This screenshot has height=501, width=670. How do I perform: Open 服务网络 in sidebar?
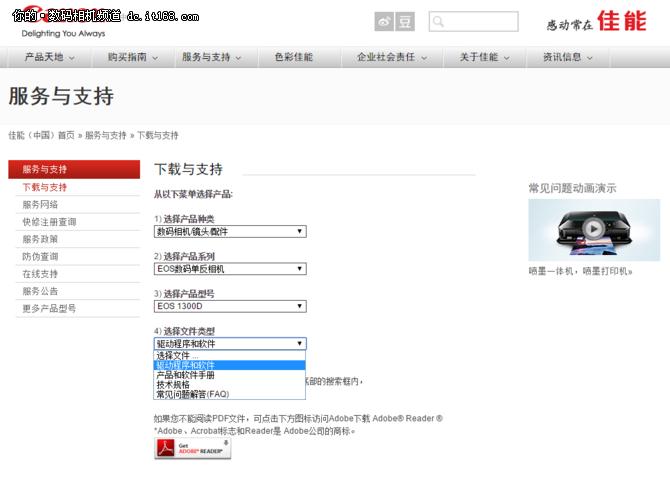tap(40, 205)
